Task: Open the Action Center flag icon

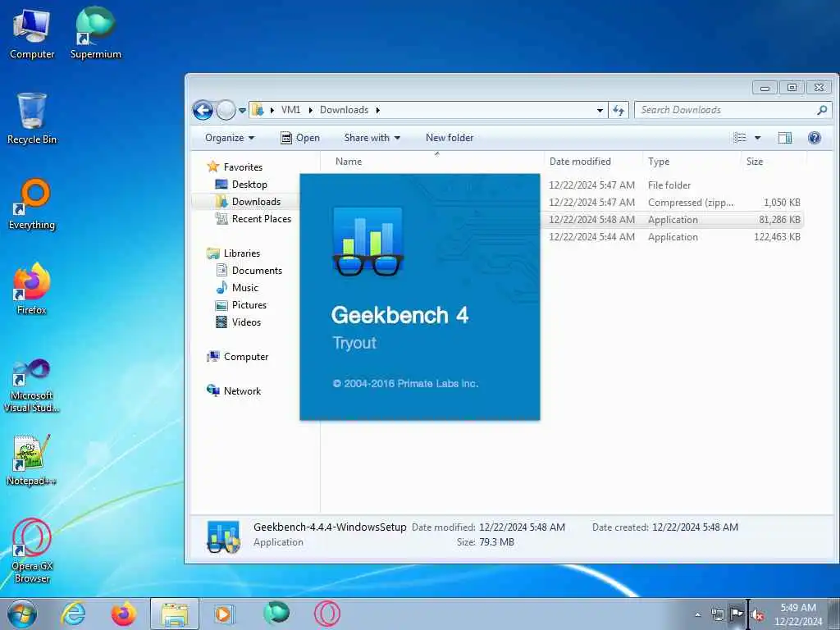Action: (737, 615)
